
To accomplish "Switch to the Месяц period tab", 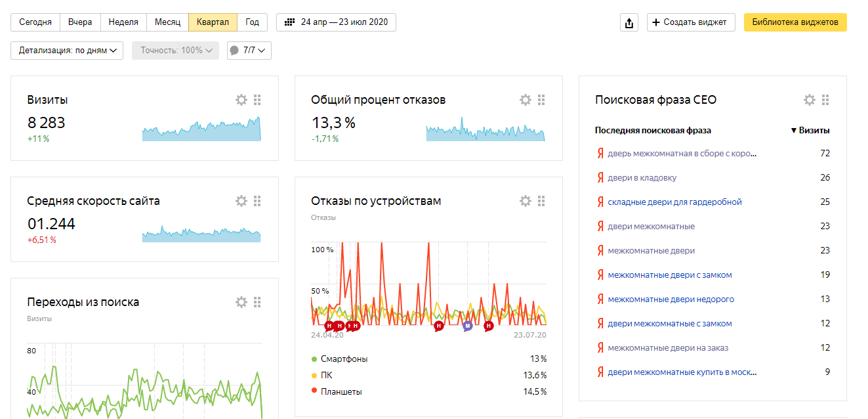I will [x=167, y=22].
